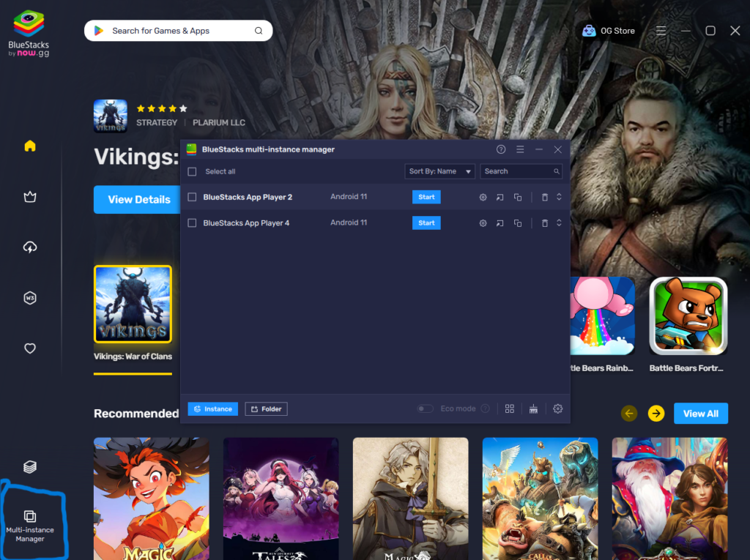Check the BlueStacks App Player 2 checkbox
The height and width of the screenshot is (560, 750).
click(193, 197)
